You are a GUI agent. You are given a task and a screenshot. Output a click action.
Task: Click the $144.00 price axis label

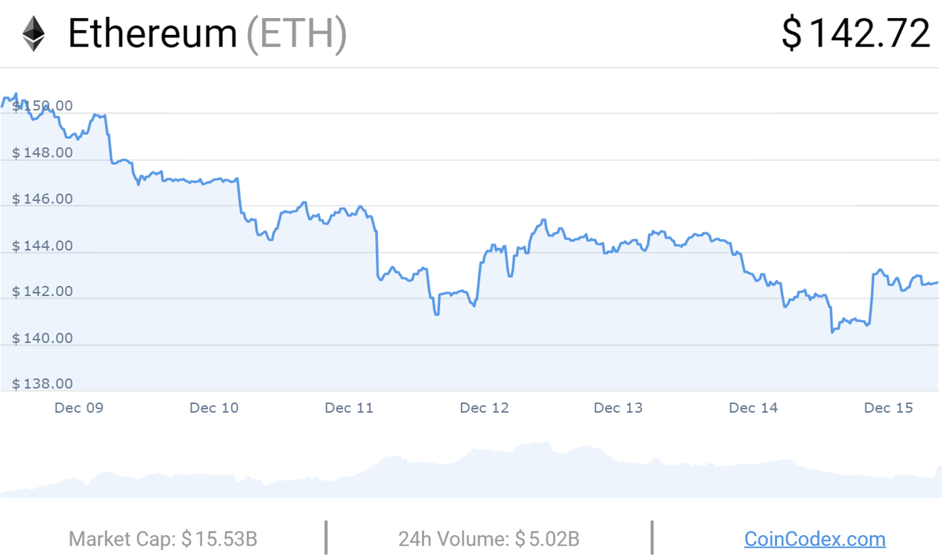point(42,246)
